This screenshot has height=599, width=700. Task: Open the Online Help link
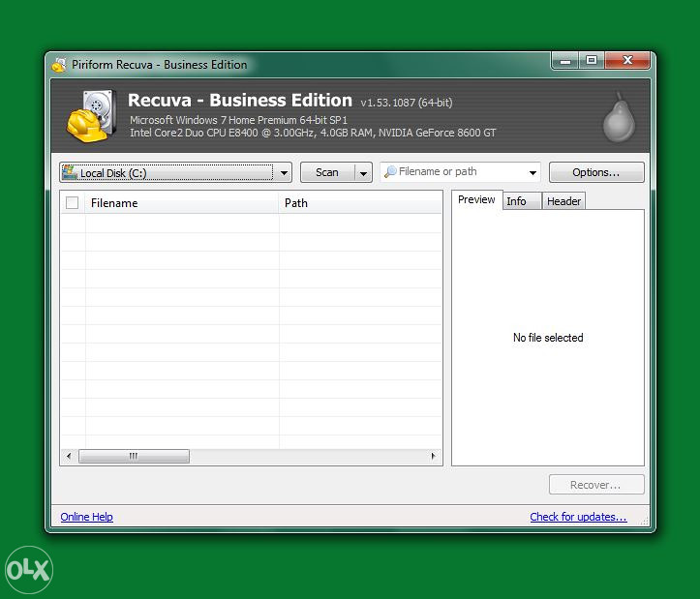click(86, 517)
